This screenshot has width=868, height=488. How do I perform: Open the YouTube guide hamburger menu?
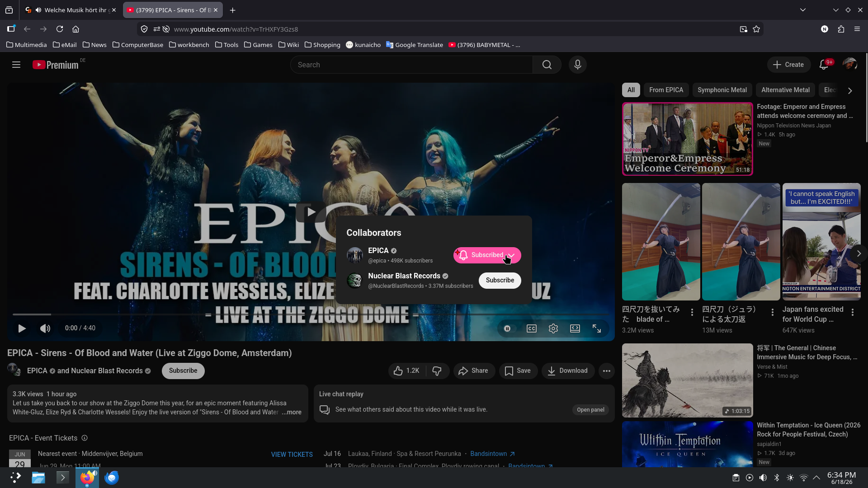coord(16,65)
